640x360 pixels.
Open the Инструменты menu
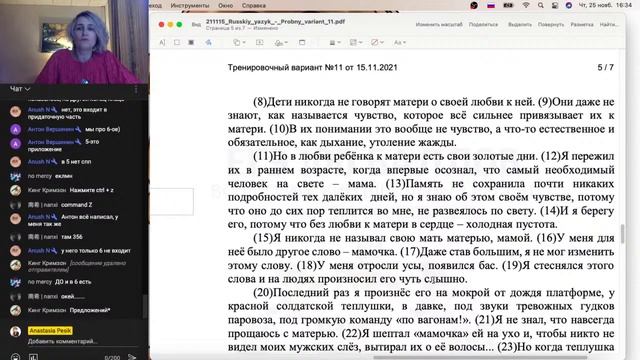pyautogui.click(x=190, y=5)
